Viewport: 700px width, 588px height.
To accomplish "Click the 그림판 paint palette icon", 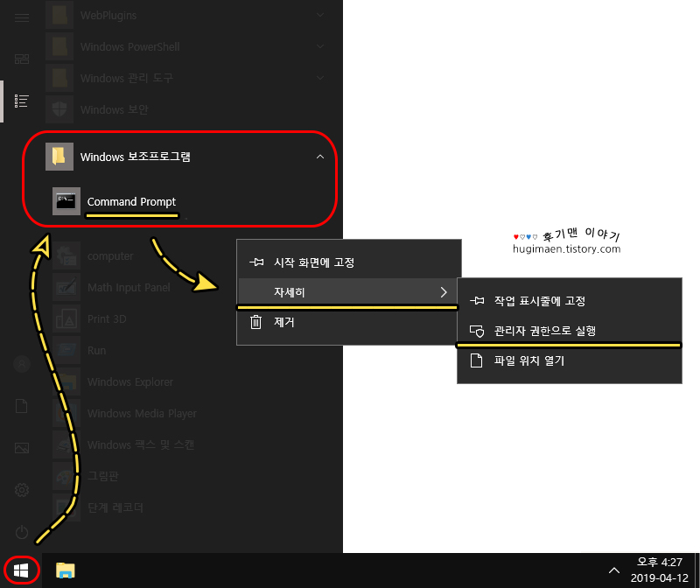I will (x=66, y=476).
